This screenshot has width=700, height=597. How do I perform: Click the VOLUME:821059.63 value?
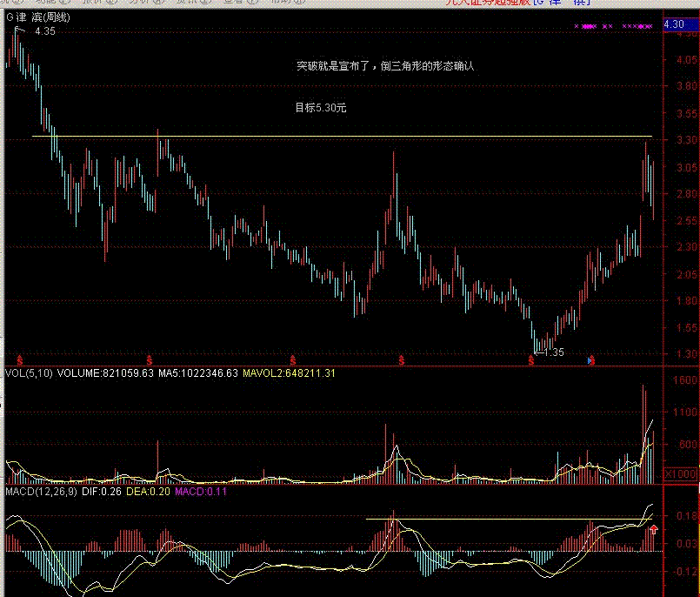pyautogui.click(x=105, y=373)
